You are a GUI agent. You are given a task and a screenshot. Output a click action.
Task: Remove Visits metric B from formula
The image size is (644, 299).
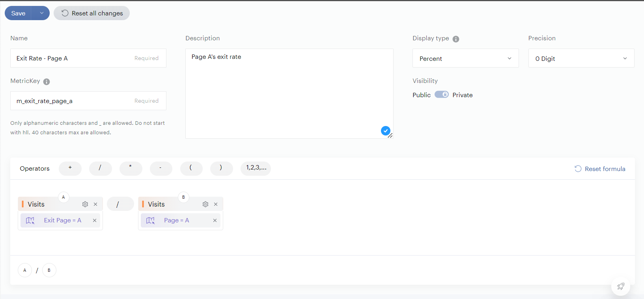point(216,204)
